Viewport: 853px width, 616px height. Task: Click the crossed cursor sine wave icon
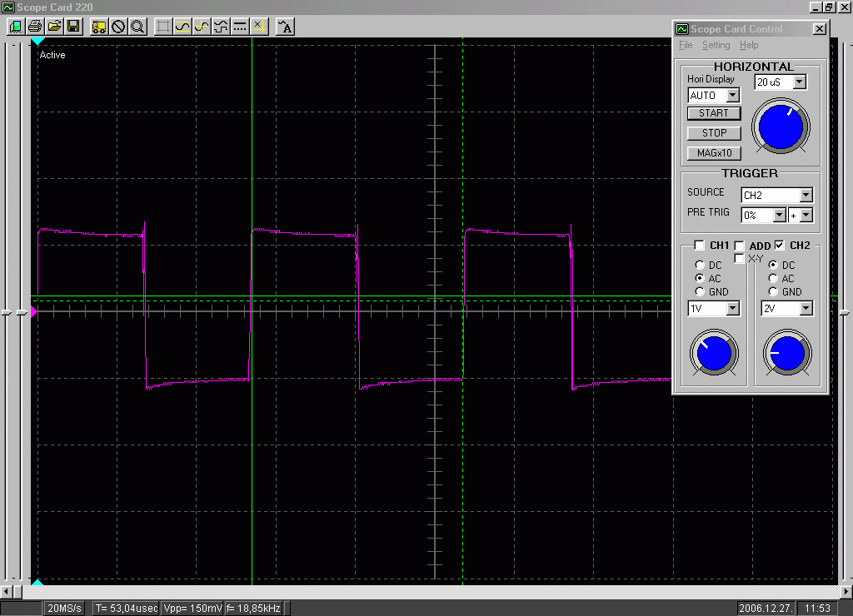click(202, 26)
